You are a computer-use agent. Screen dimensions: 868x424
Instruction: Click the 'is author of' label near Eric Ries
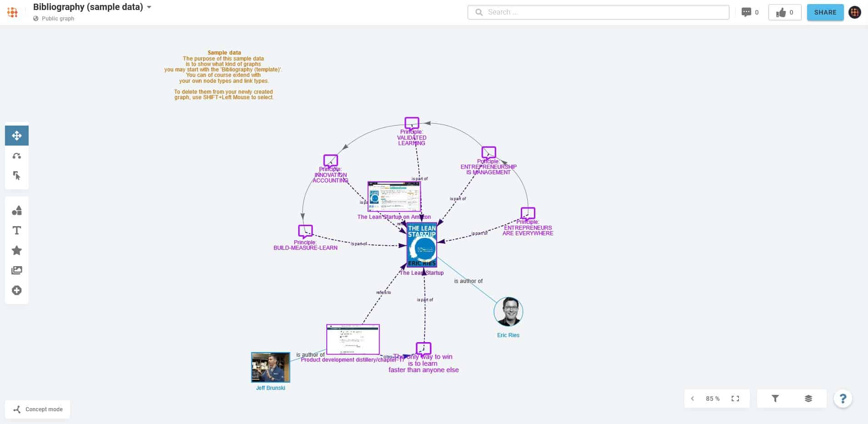(468, 281)
